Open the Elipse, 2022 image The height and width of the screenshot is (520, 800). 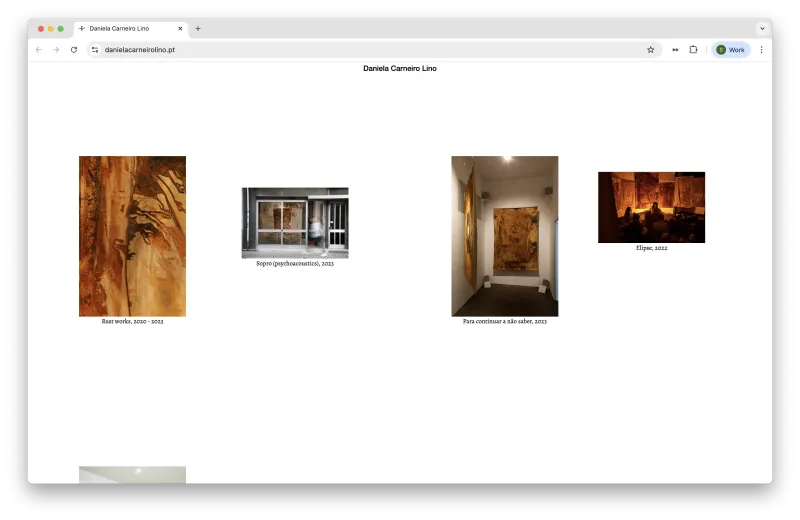pos(652,207)
